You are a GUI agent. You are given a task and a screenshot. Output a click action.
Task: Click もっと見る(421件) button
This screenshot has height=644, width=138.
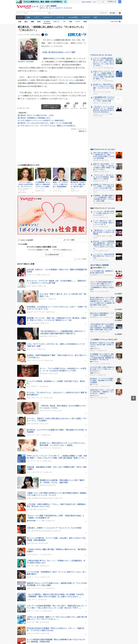[52, 254]
